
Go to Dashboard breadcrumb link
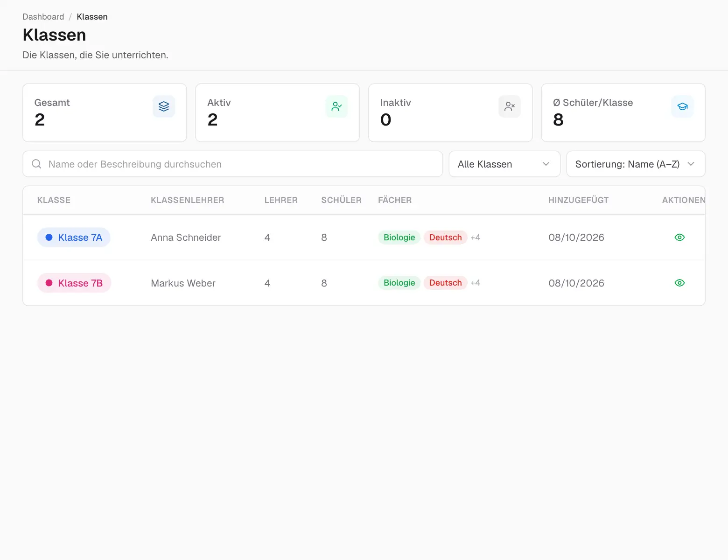pyautogui.click(x=43, y=17)
